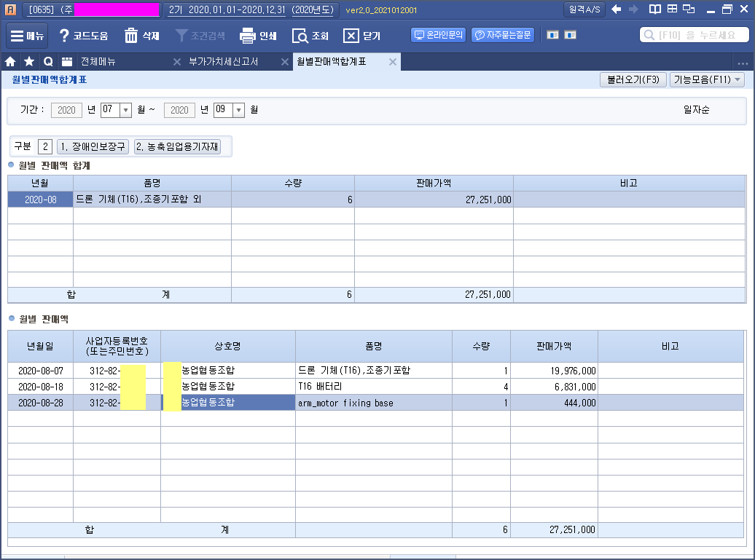
Task: Click the 삭제 trash can tool
Action: tap(142, 36)
